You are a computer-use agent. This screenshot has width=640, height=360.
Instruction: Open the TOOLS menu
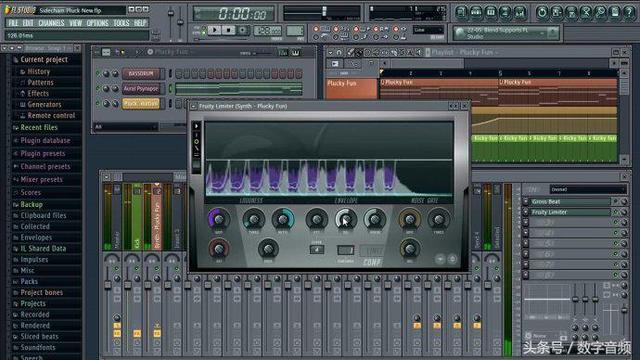coord(122,23)
